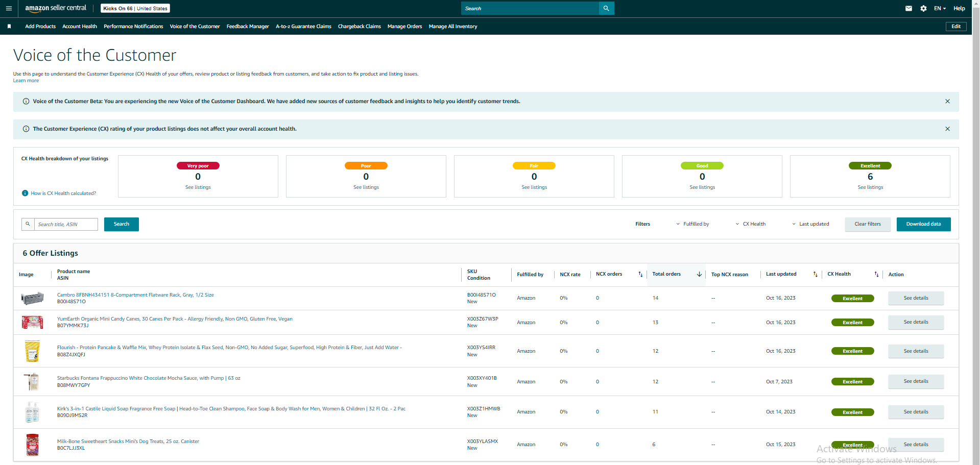The image size is (980, 465).
Task: Click the teal Search button for listings
Action: pyautogui.click(x=122, y=224)
